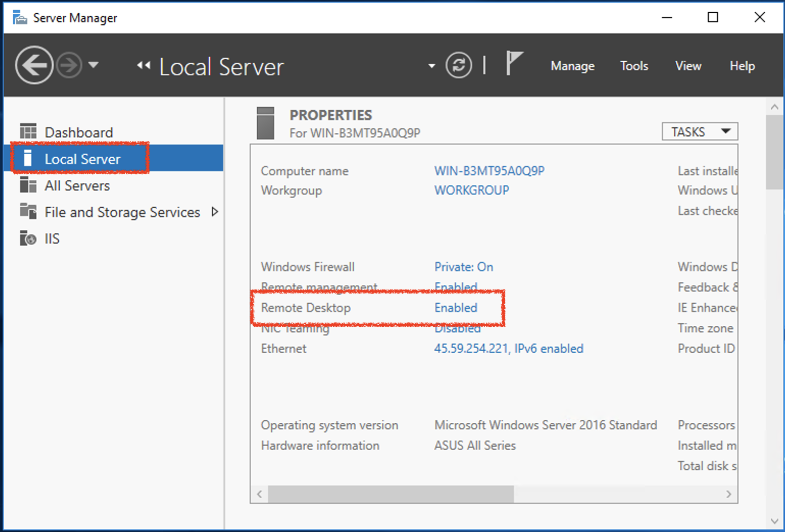The width and height of the screenshot is (785, 532).
Task: Click the breadcrumb double-arrow before Local Server
Action: [144, 65]
